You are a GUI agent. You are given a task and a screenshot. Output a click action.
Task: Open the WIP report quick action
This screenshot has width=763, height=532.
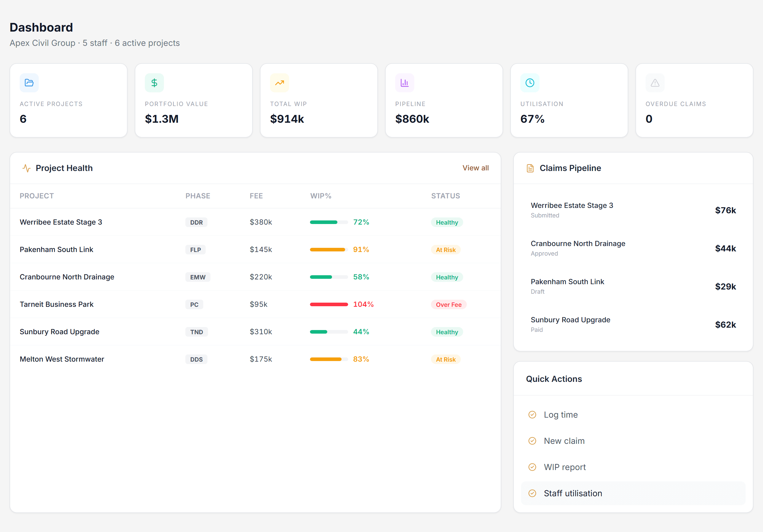point(633,467)
